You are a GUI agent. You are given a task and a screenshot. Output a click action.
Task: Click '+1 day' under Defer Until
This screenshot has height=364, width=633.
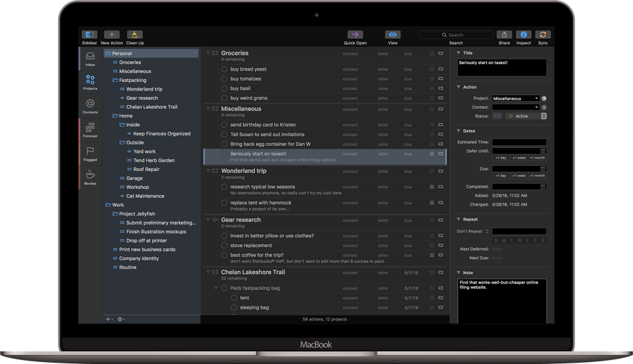click(501, 158)
